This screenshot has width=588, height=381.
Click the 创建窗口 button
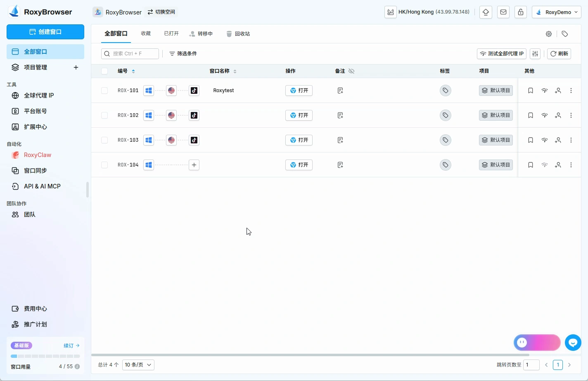point(45,32)
